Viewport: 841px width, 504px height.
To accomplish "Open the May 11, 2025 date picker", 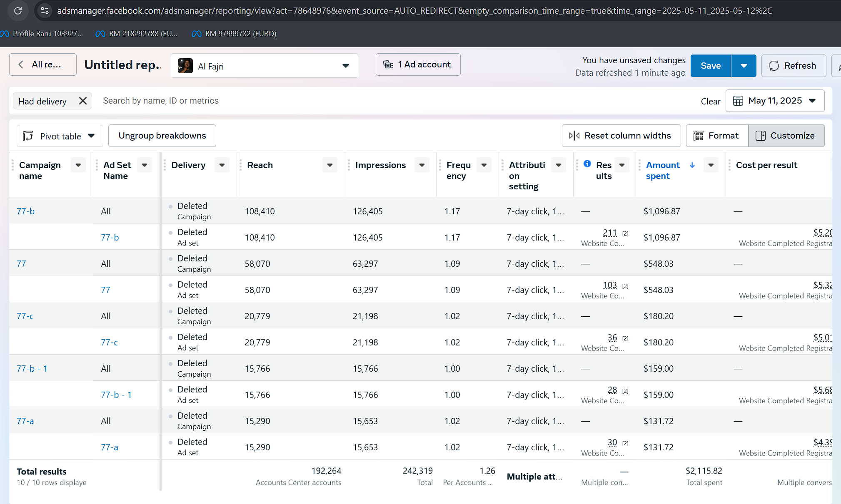I will (775, 101).
